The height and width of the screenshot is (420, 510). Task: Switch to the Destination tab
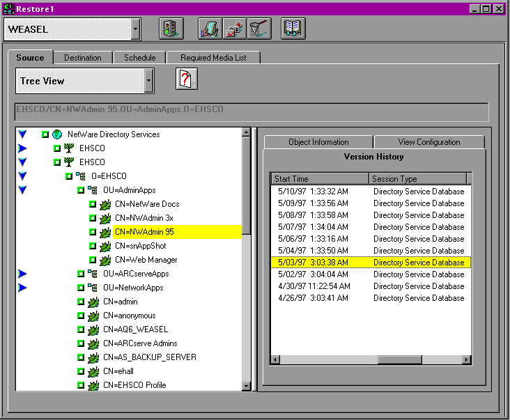(83, 58)
